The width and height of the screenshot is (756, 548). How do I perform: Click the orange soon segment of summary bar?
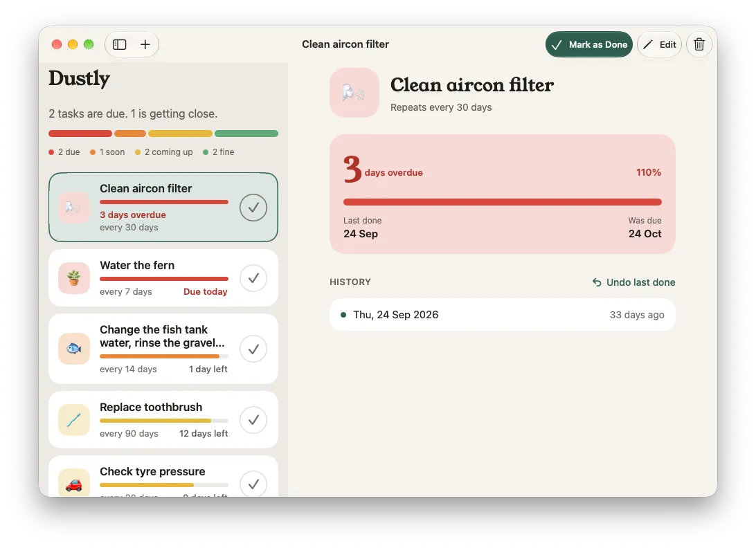[130, 134]
